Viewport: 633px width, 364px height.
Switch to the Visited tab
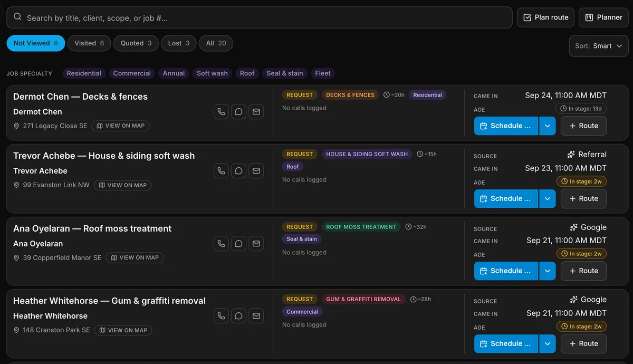point(89,43)
